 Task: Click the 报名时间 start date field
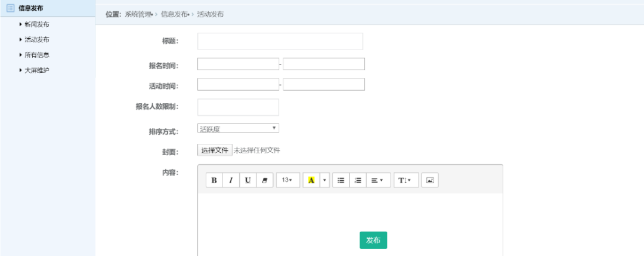click(238, 64)
